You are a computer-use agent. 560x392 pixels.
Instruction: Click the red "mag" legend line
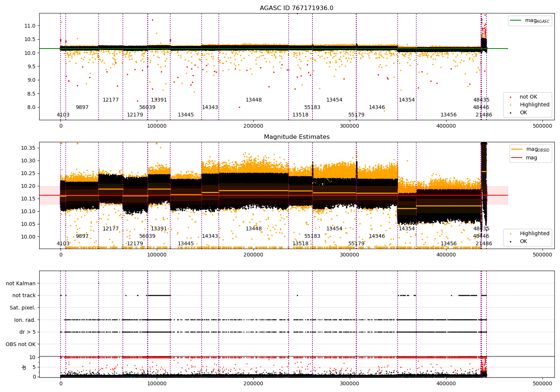(x=517, y=158)
